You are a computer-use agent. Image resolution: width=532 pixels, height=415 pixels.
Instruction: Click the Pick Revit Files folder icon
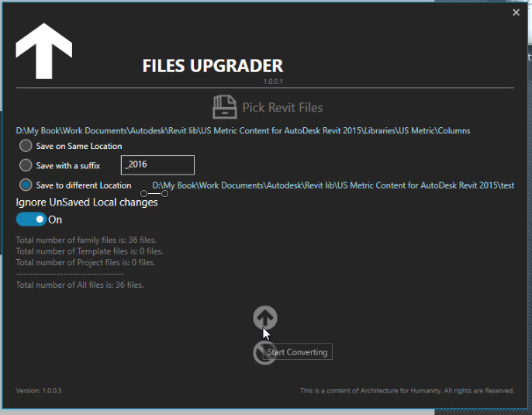(225, 107)
